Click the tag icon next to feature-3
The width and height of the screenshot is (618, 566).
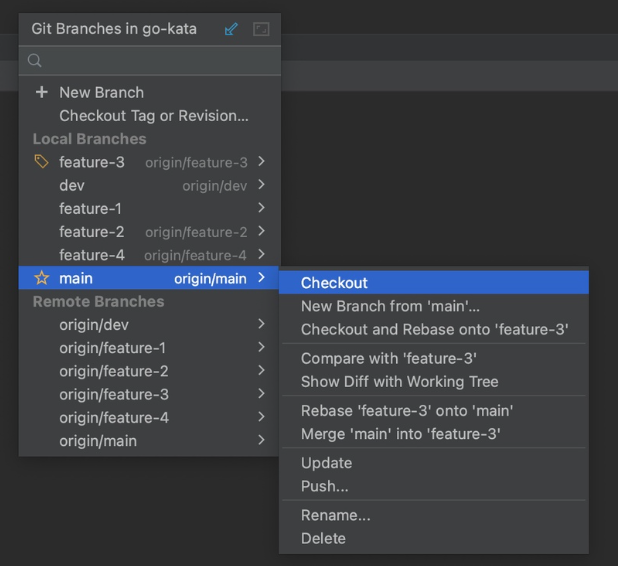[x=42, y=162]
